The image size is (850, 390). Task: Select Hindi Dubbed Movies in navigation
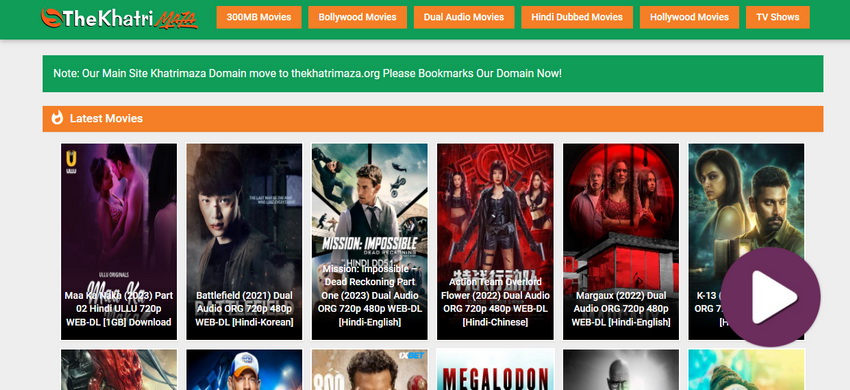click(x=577, y=17)
